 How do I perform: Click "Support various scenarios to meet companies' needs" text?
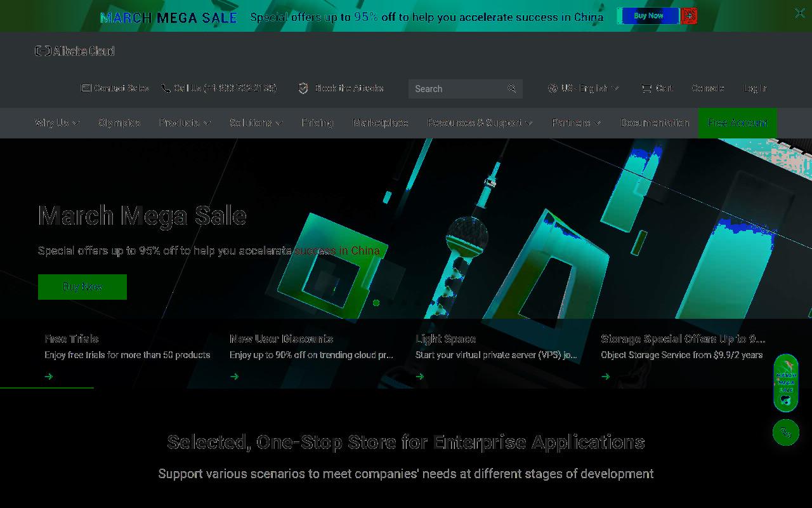pos(406,474)
